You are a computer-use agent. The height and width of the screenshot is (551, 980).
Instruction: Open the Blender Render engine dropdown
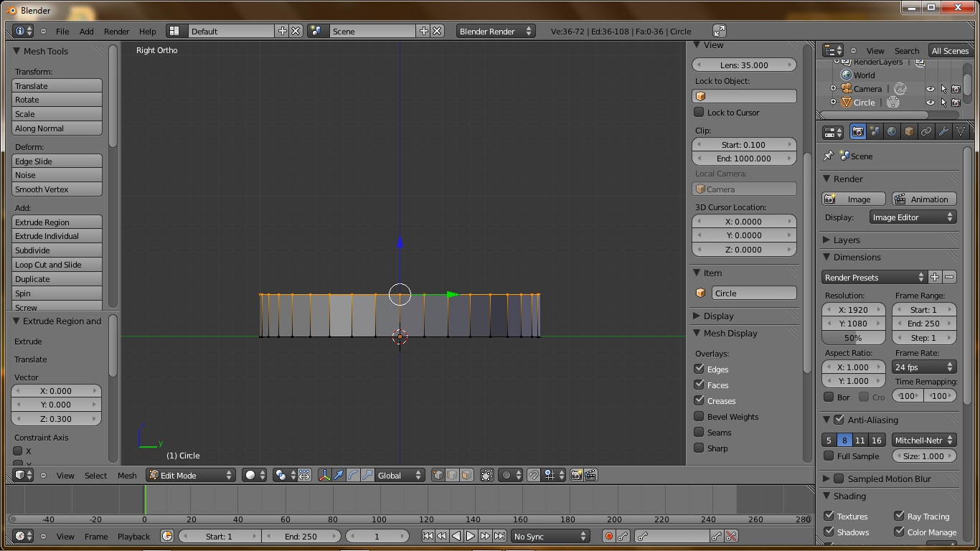click(x=495, y=31)
